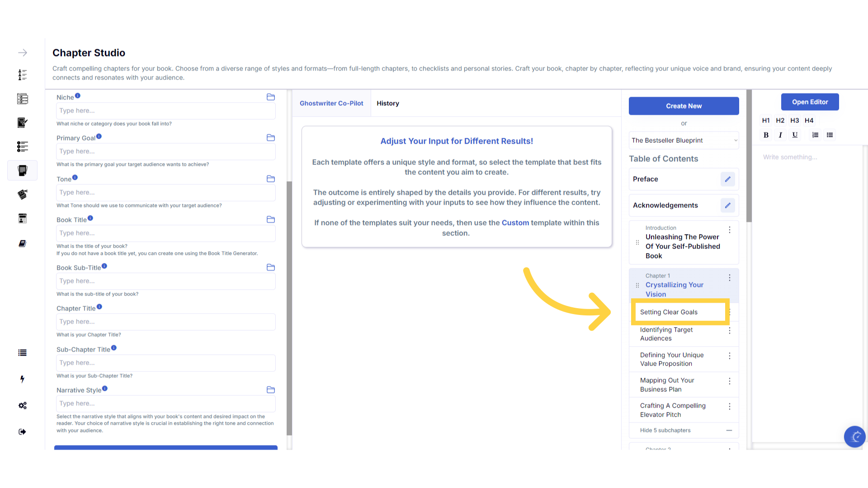
Task: Click the logout icon in sidebar
Action: pyautogui.click(x=23, y=432)
